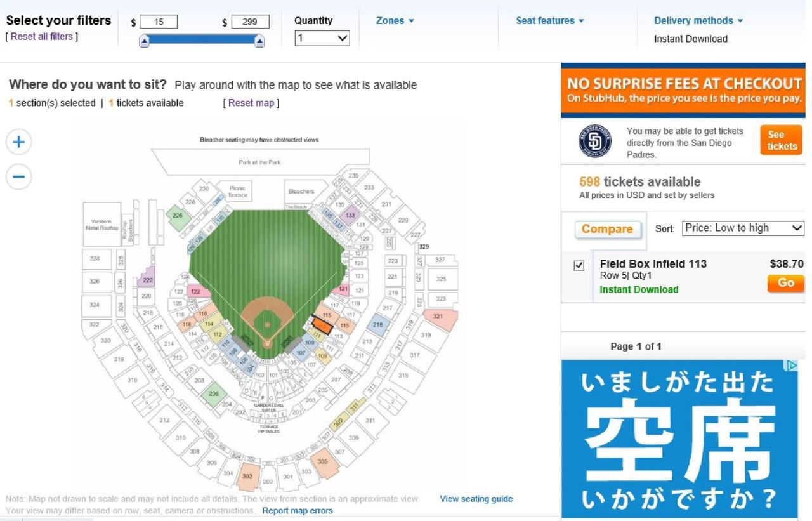
Task: Click the Compare button
Action: coord(607,229)
